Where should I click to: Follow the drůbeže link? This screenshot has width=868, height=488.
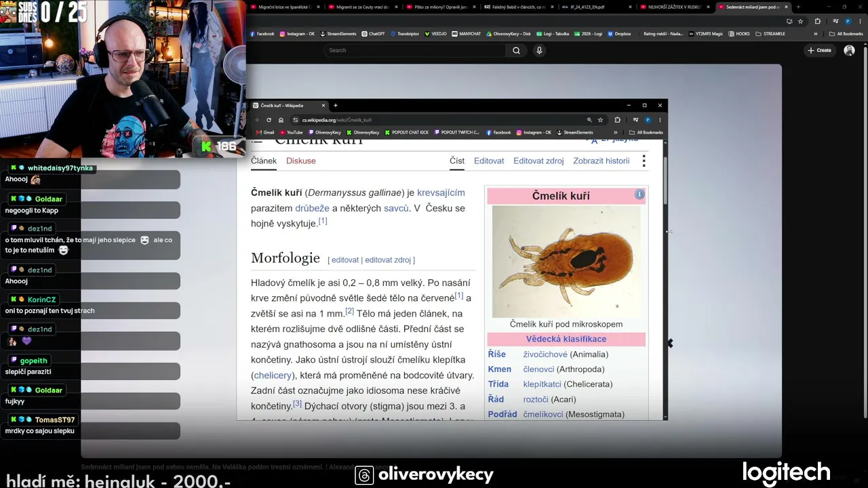tap(313, 208)
